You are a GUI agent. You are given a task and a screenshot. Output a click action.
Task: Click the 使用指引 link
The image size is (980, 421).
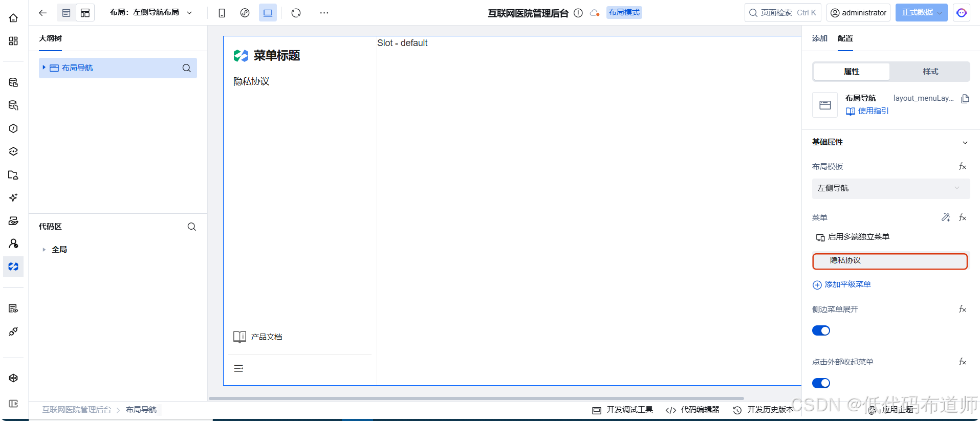[x=867, y=111]
